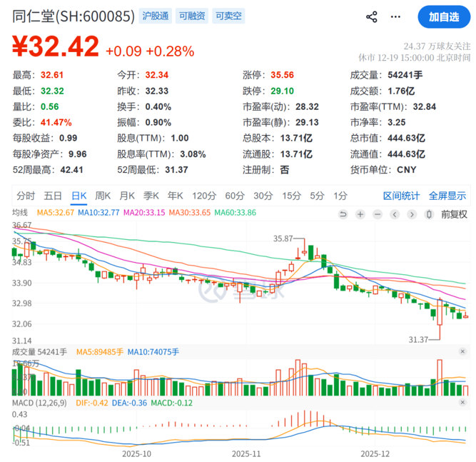Zoom in the chart with plus icon
The width and height of the screenshot is (476, 462).
(360, 214)
